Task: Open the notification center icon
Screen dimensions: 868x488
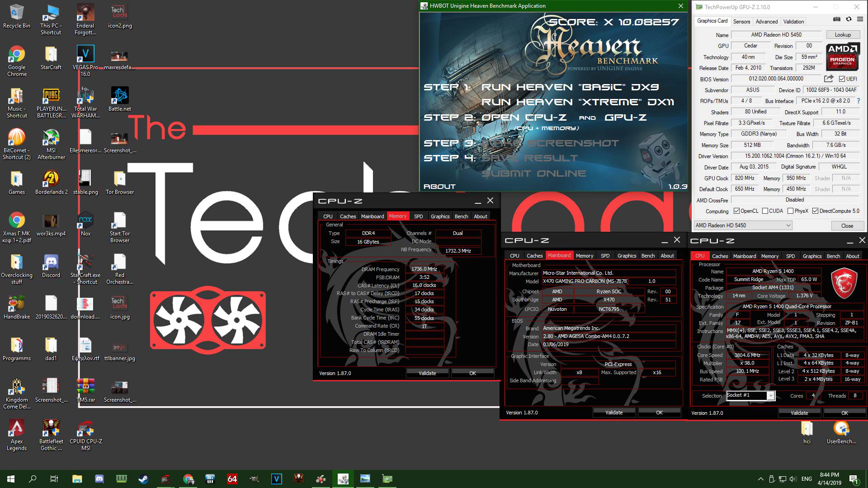Action: (854, 479)
